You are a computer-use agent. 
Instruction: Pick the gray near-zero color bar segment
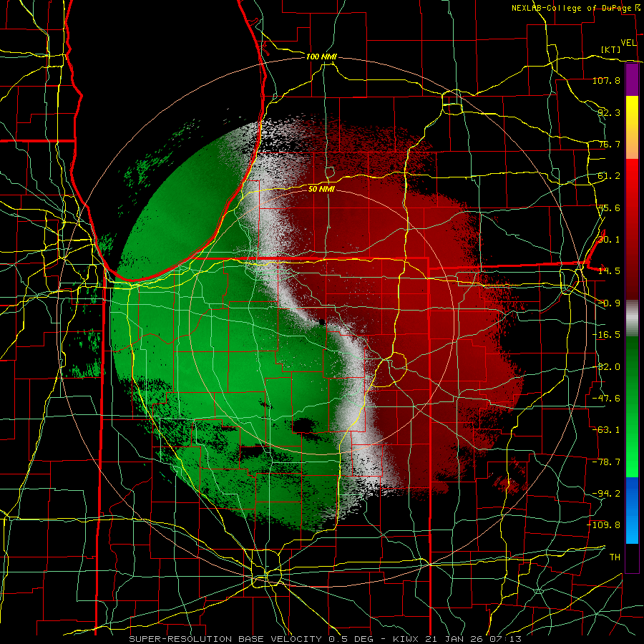[x=632, y=318]
